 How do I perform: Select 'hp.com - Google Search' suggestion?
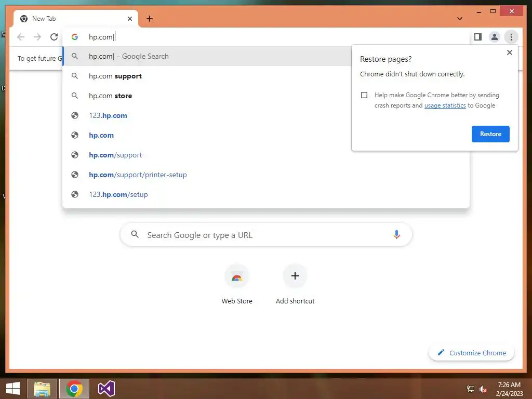click(x=207, y=56)
